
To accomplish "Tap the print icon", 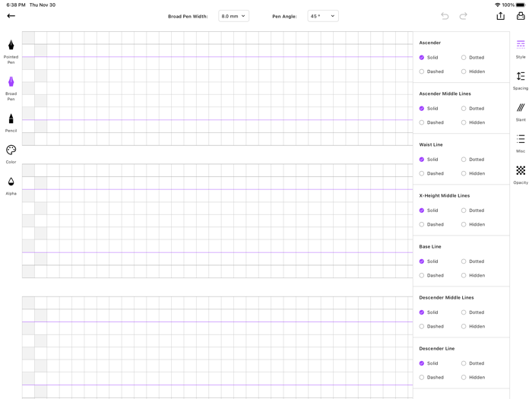I will click(x=521, y=16).
